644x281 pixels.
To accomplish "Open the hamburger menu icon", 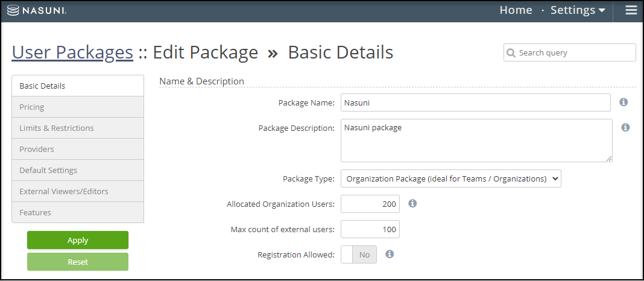I will click(631, 11).
